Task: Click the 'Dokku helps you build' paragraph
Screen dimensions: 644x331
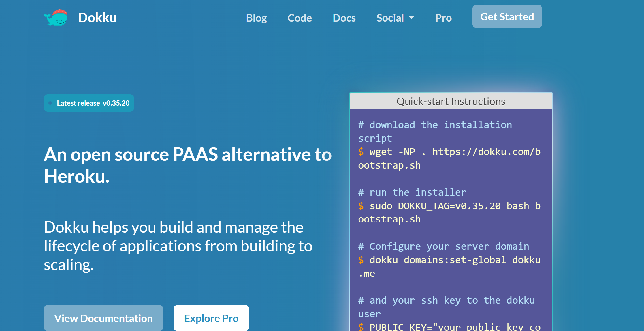Action: pyautogui.click(x=178, y=246)
